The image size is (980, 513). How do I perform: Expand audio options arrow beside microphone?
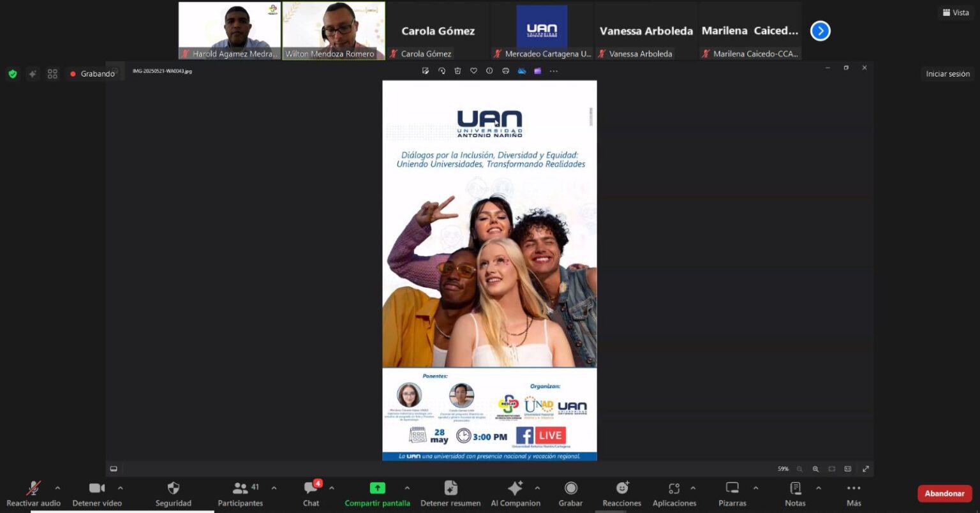[57, 488]
